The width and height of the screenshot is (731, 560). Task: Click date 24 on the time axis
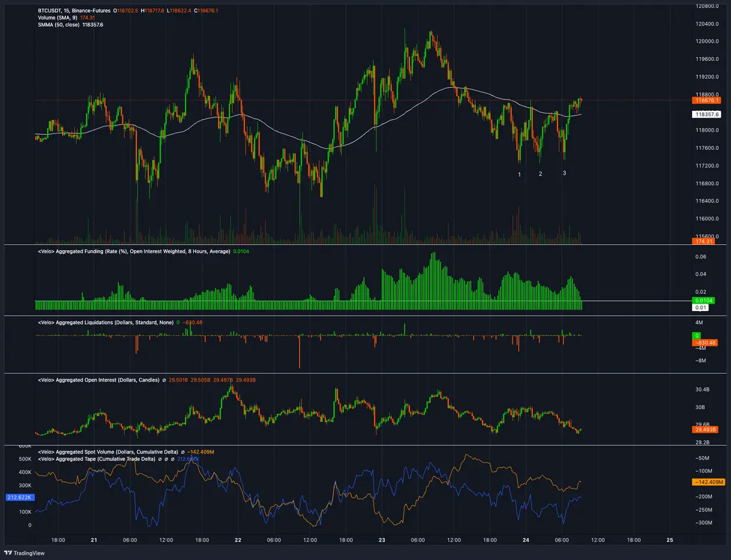coord(526,539)
